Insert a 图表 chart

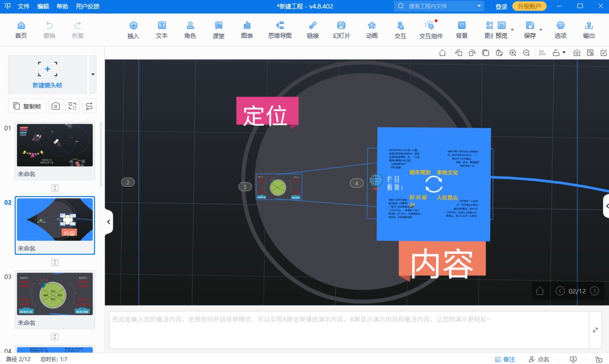coord(247,30)
